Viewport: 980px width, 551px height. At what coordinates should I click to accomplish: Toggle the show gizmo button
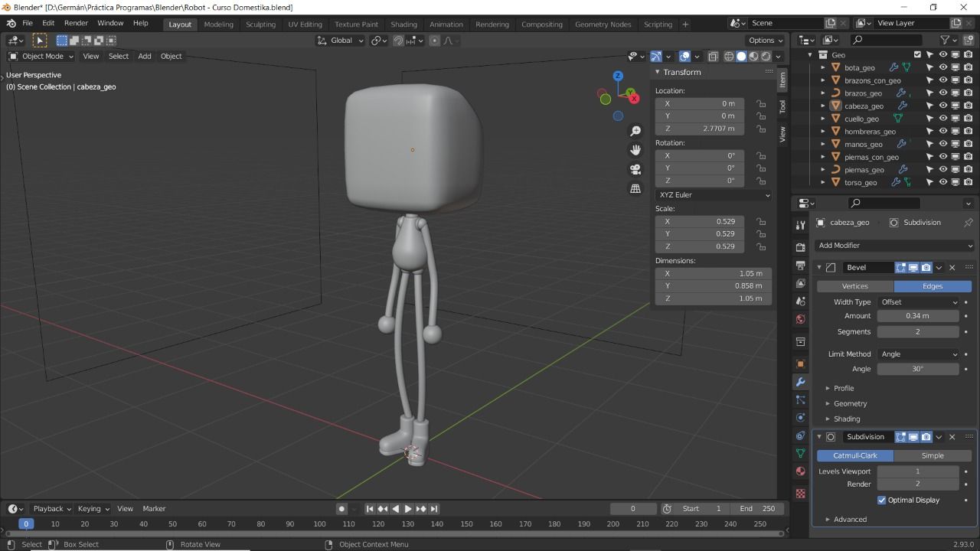[x=656, y=56]
